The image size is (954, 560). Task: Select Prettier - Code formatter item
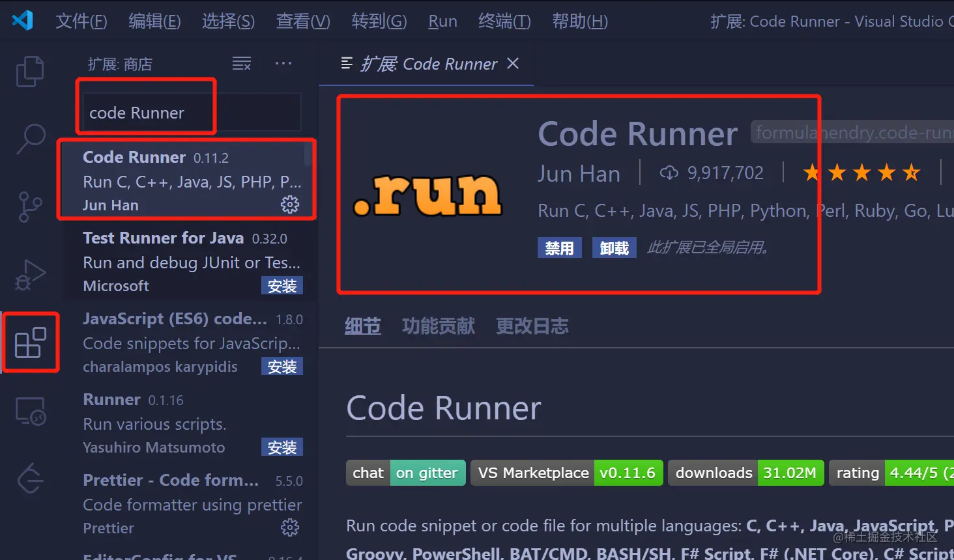pos(190,503)
